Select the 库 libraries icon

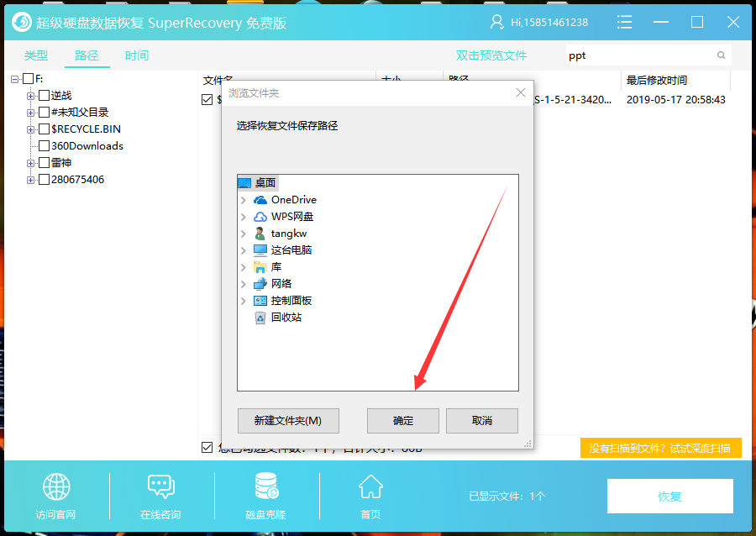pos(260,267)
